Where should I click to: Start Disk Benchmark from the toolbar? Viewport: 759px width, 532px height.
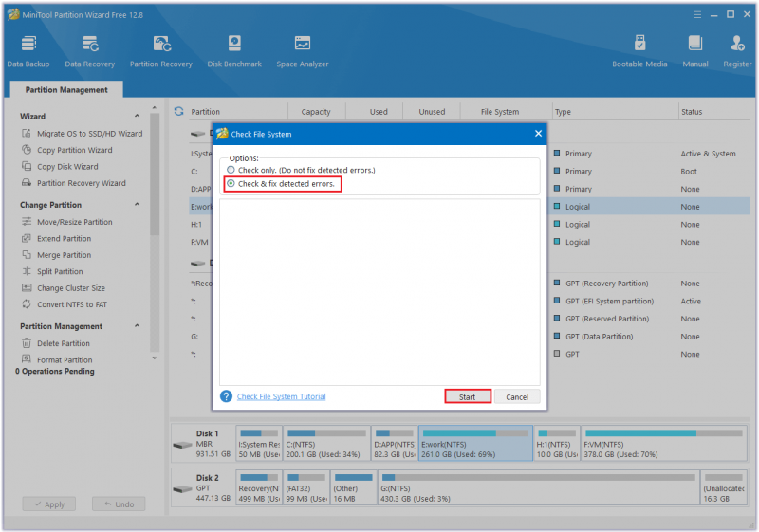click(234, 51)
